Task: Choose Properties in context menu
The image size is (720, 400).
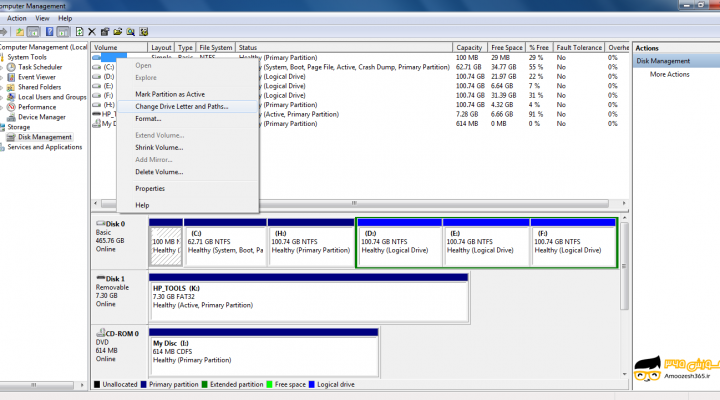Action: (x=187, y=189)
